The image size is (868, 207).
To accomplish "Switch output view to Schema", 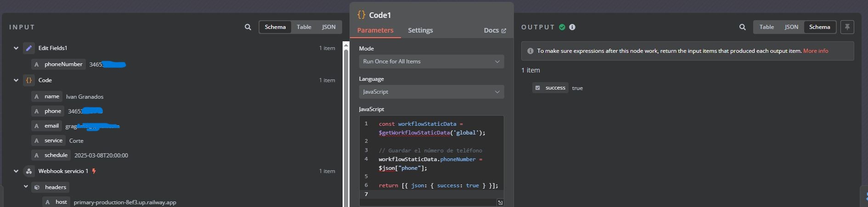I will pos(819,27).
